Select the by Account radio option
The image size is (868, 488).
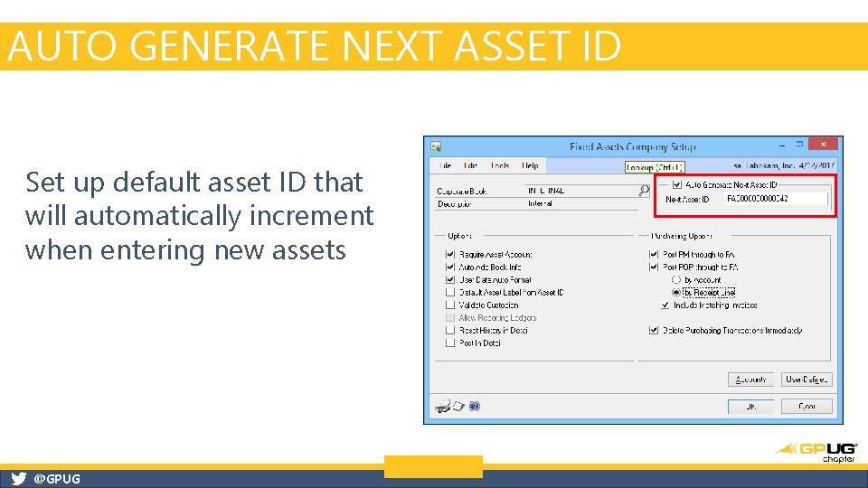click(x=676, y=280)
